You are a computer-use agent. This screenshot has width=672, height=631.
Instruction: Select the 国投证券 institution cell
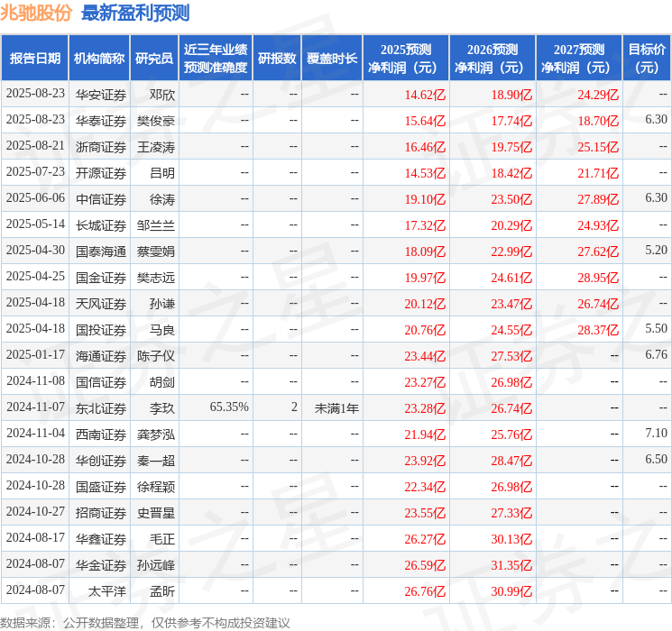point(101,330)
